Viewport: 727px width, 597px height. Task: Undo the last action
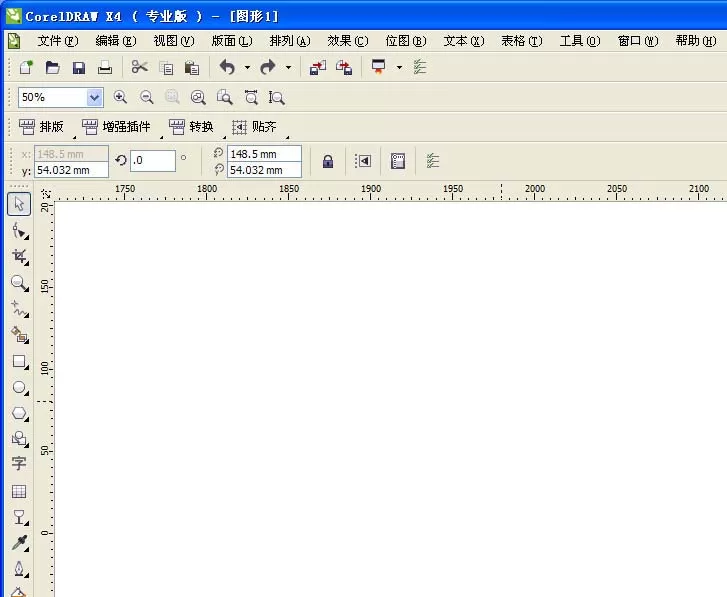227,68
